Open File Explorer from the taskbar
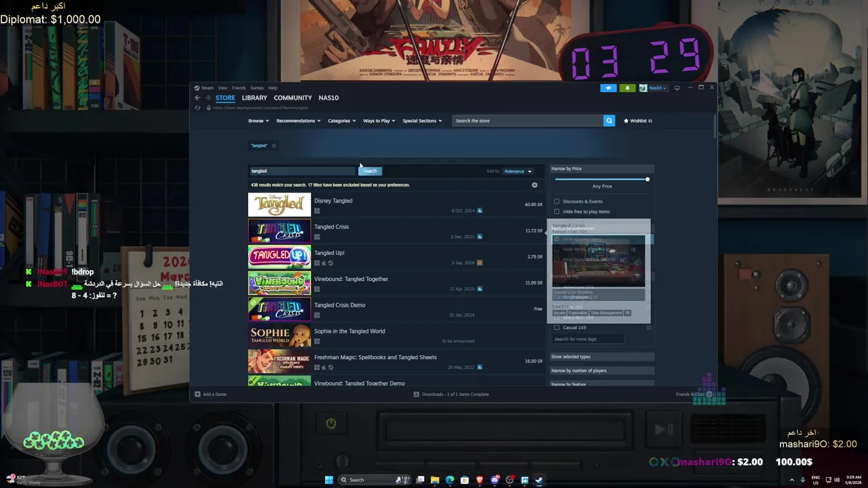The width and height of the screenshot is (868, 488). (x=435, y=480)
